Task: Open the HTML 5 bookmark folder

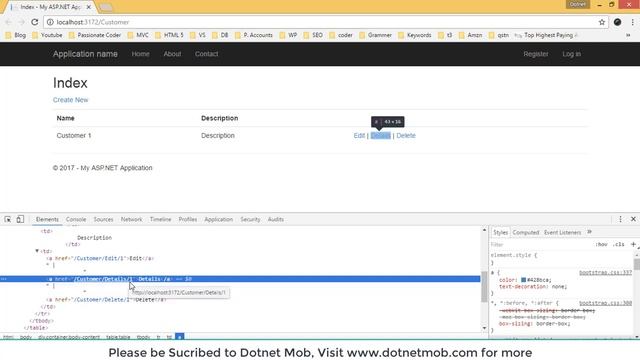Action: coord(169,35)
